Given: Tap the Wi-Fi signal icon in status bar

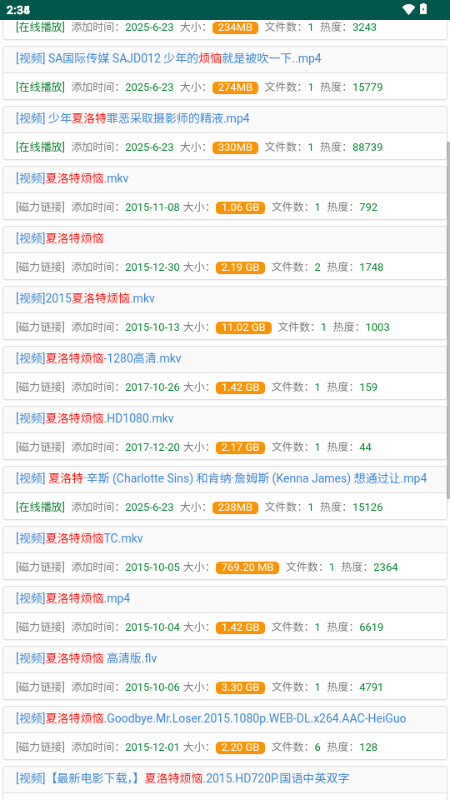Looking at the screenshot, I should pyautogui.click(x=408, y=10).
